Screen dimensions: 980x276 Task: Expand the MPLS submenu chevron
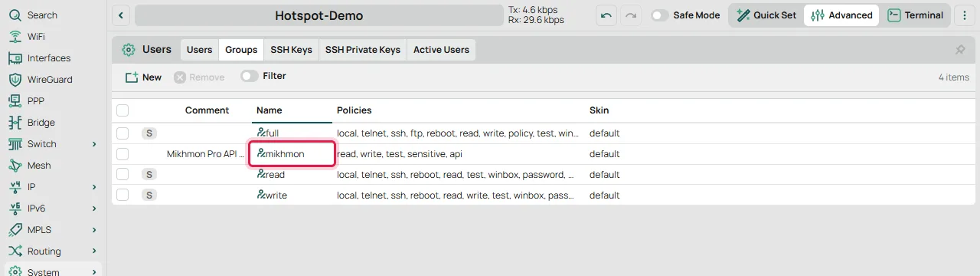click(94, 230)
